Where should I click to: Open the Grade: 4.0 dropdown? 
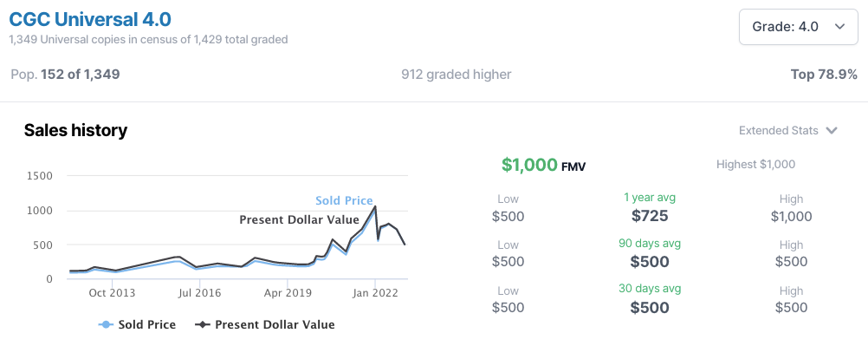(x=798, y=27)
